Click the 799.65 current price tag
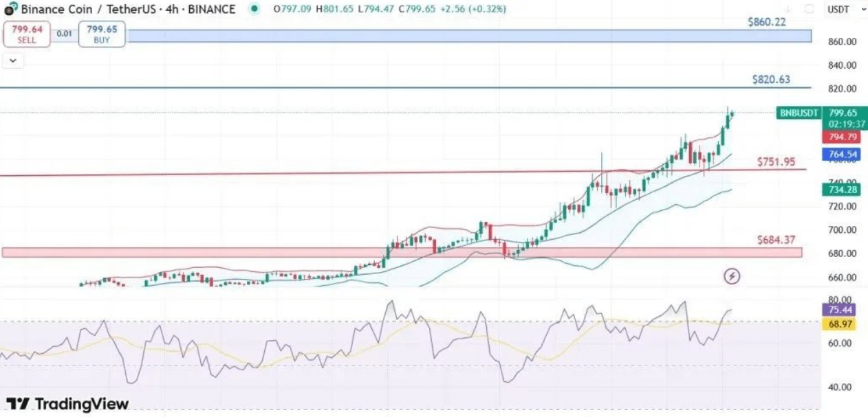The height and width of the screenshot is (417, 868). click(x=843, y=113)
